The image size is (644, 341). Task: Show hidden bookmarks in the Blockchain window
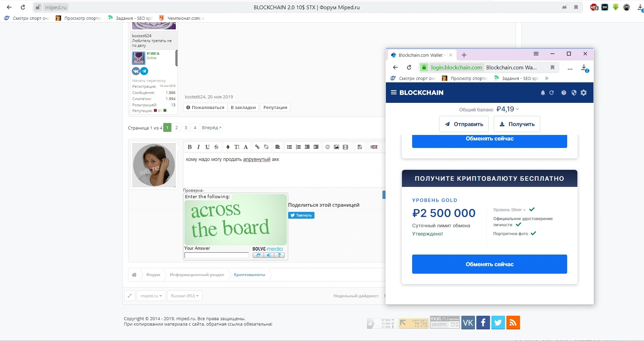point(547,78)
